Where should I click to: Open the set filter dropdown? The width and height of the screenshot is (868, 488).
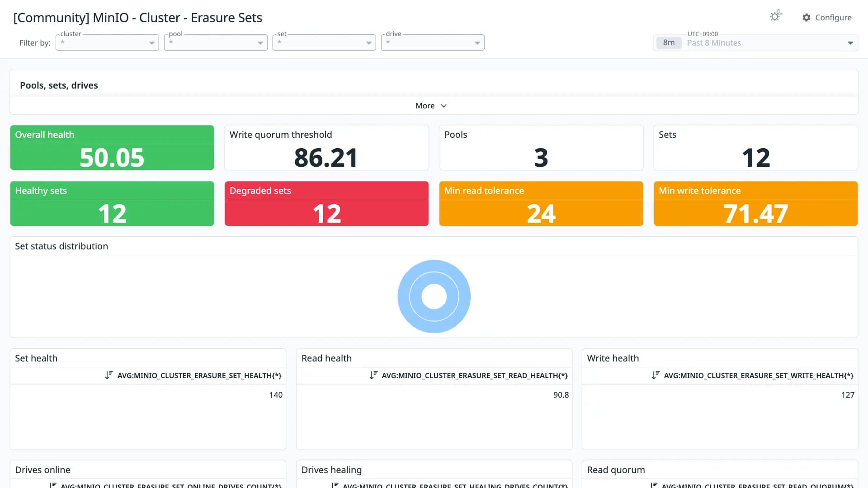[324, 42]
